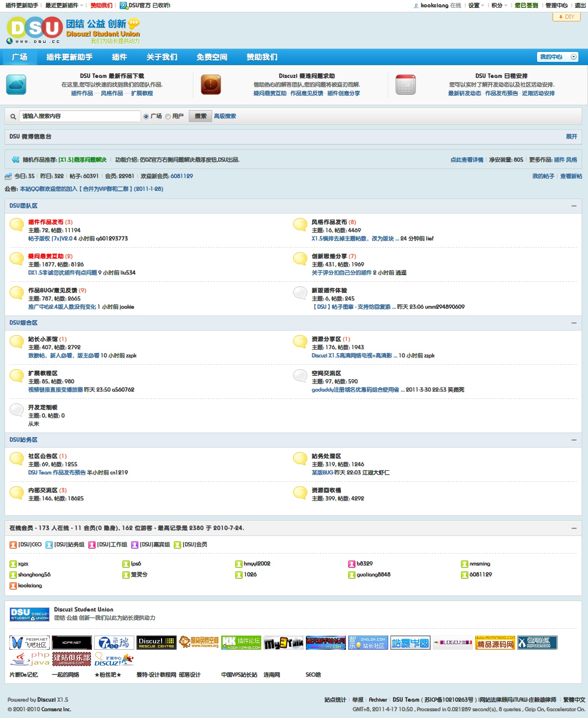The image size is (588, 718).
Task: Click the bubble icon for 社区公告区 forum
Action: point(17,458)
